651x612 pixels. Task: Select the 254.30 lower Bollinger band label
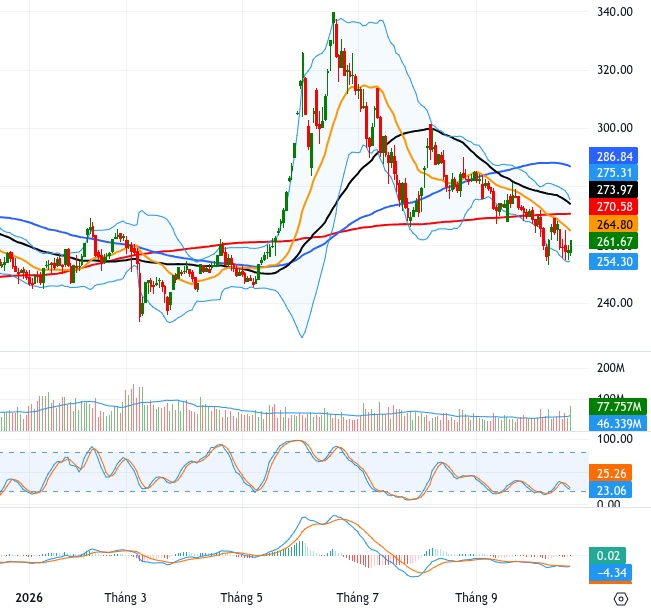tap(613, 262)
